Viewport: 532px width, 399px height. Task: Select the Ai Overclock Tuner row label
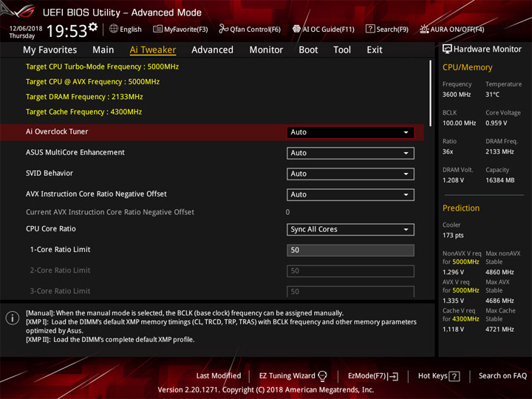[x=57, y=132]
